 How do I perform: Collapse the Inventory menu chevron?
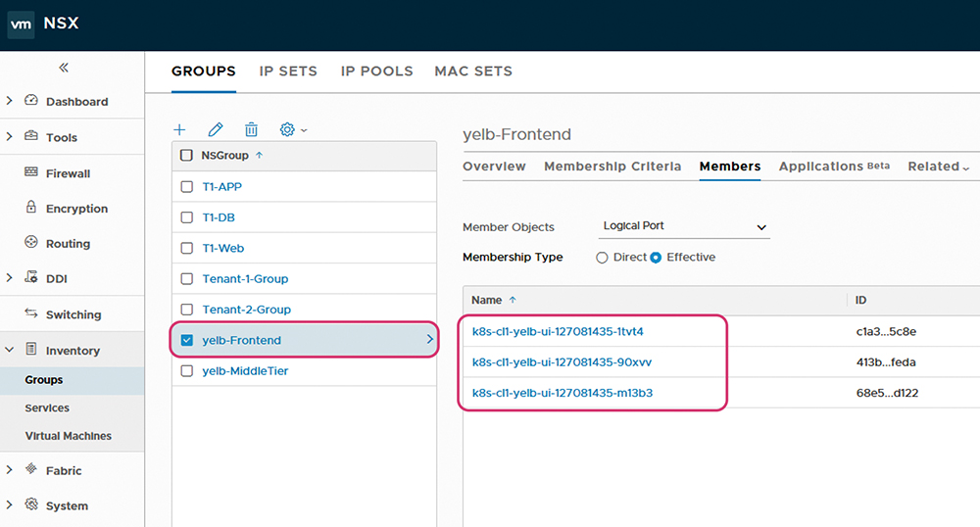[10, 350]
